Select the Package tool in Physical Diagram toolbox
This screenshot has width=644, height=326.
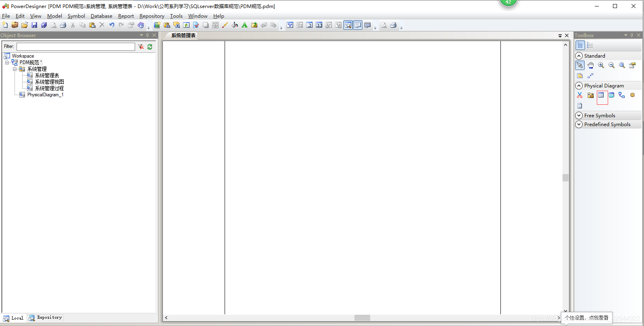coord(590,95)
